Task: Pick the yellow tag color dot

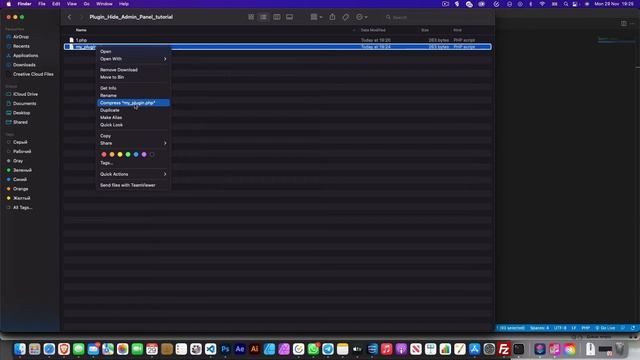Action: tap(120, 154)
